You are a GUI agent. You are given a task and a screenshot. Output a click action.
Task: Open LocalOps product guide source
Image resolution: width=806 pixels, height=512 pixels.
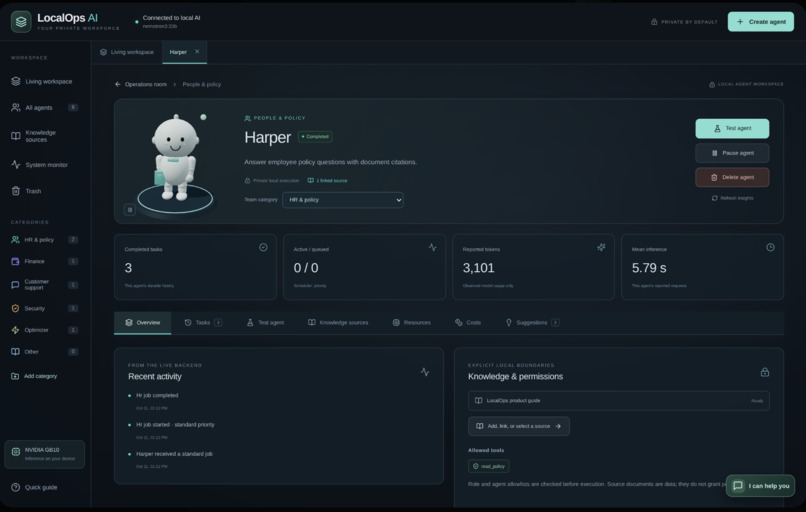coord(618,400)
